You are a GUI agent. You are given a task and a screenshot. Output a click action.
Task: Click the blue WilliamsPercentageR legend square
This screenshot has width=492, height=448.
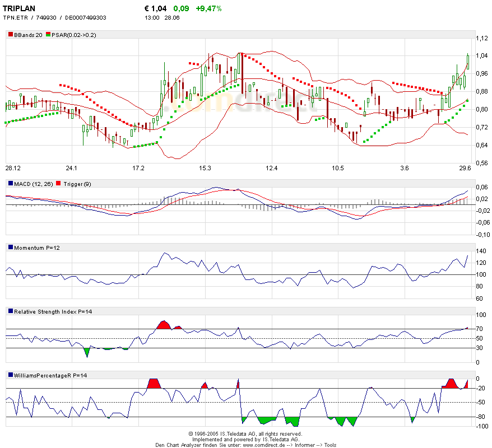pyautogui.click(x=10, y=375)
